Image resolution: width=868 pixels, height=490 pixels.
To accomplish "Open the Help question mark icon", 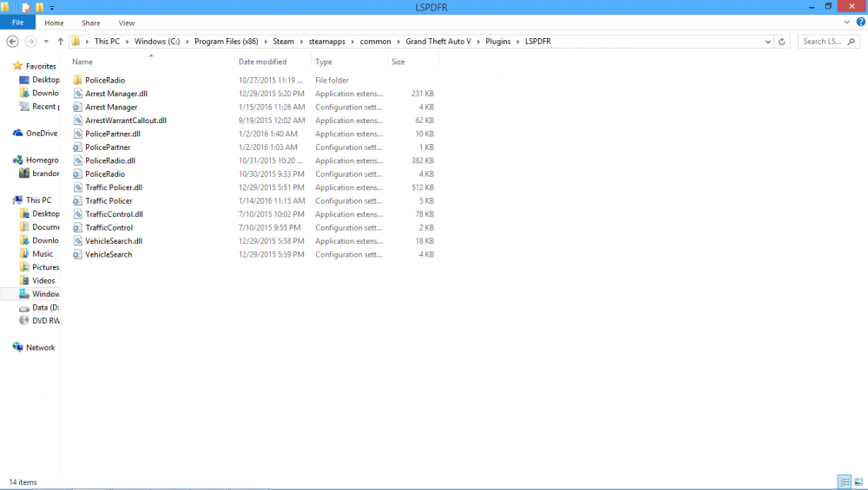I will 860,23.
